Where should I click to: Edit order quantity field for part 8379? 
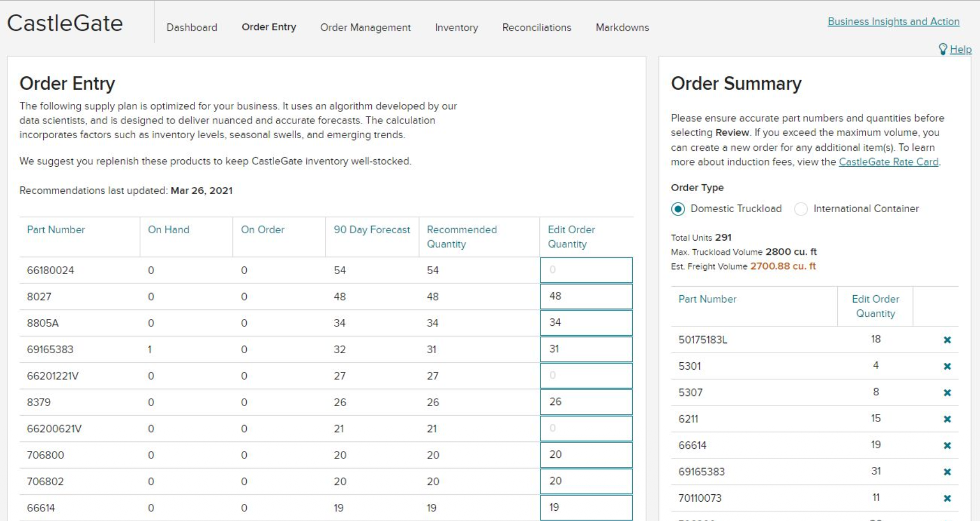click(x=586, y=402)
